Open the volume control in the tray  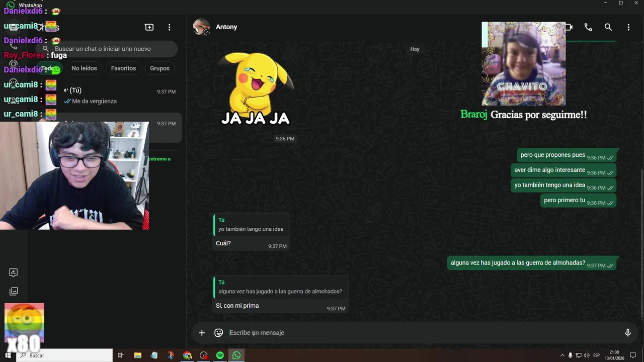(x=587, y=355)
